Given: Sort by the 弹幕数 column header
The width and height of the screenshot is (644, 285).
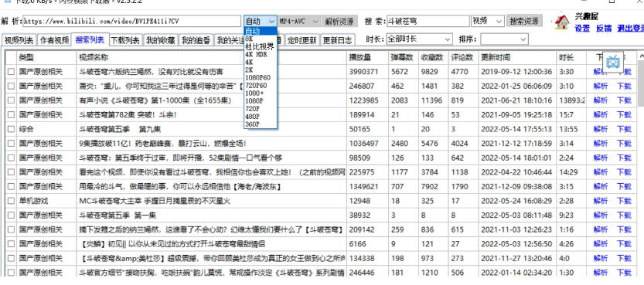Looking at the screenshot, I should (404, 58).
